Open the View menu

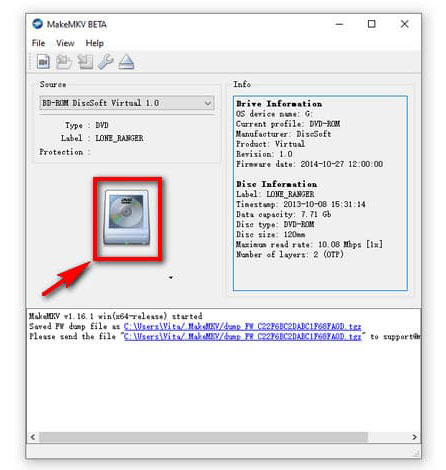pyautogui.click(x=65, y=43)
